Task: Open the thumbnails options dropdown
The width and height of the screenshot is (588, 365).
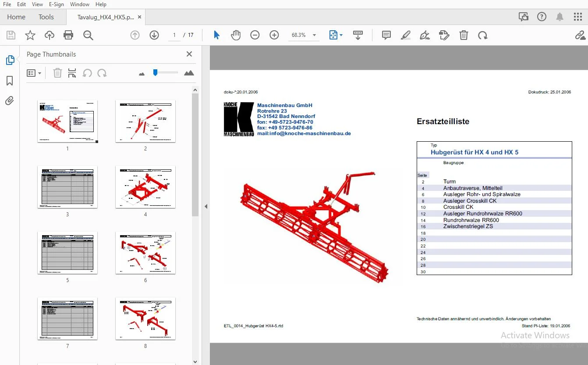Action: click(x=34, y=73)
